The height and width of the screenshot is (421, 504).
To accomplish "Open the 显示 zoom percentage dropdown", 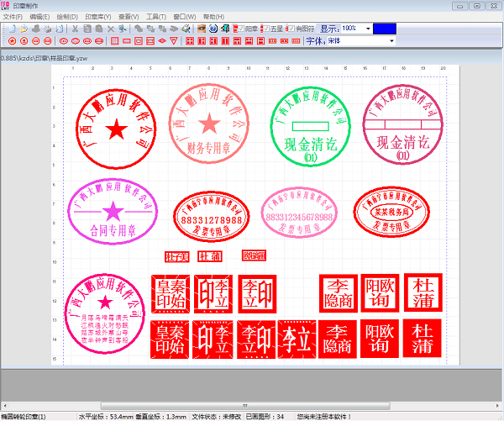I will click(x=366, y=29).
